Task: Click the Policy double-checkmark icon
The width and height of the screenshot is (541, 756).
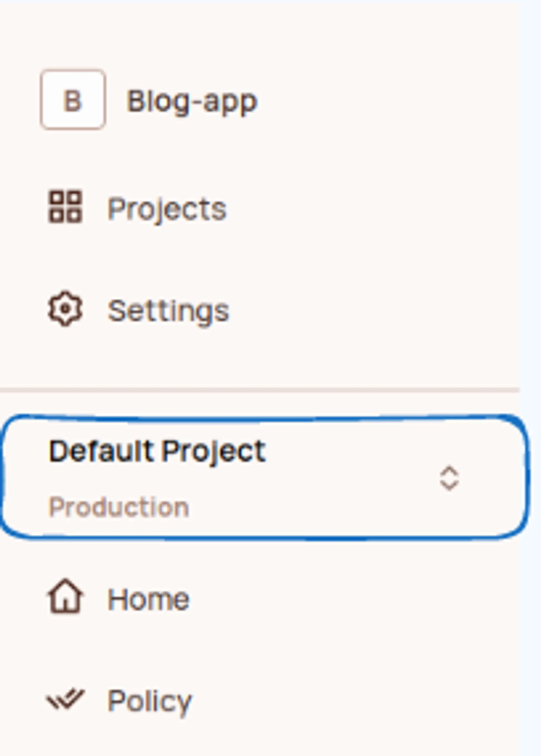Action: pyautogui.click(x=65, y=698)
